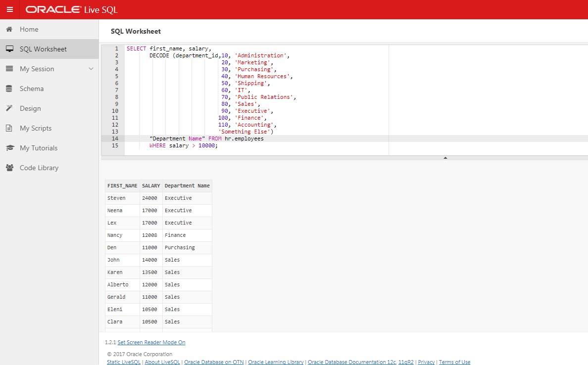Viewport: 588px width, 365px height.
Task: Collapse the editor pane using splitter arrow
Action: [445, 158]
